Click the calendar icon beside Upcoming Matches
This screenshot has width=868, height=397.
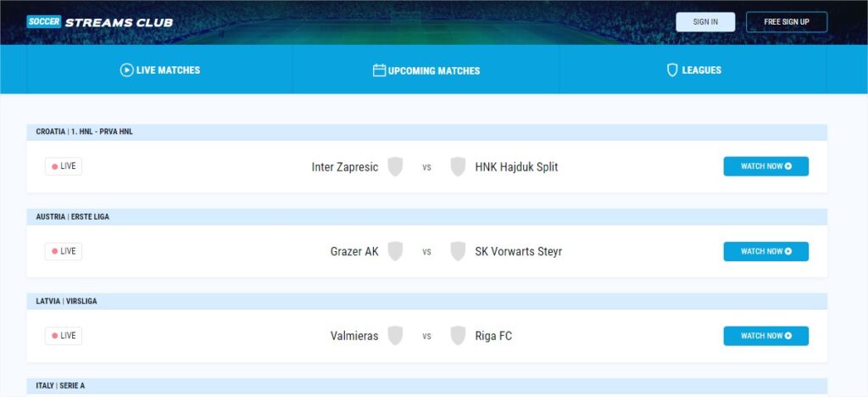click(379, 70)
